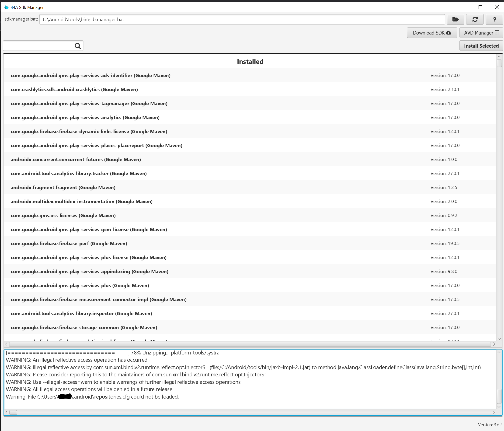
Task: Select firebase-dynamic-links-license row
Action: pyautogui.click(x=250, y=131)
